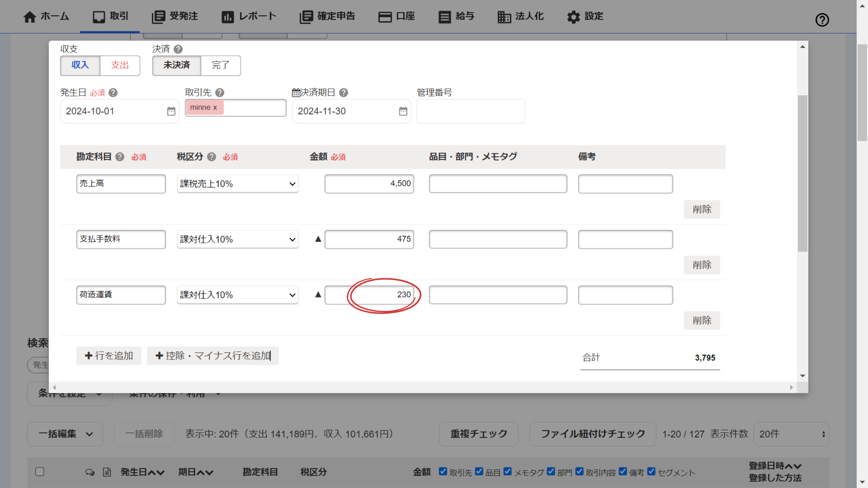Open the 一括編集 dropdown
This screenshot has height=488, width=868.
[65, 434]
